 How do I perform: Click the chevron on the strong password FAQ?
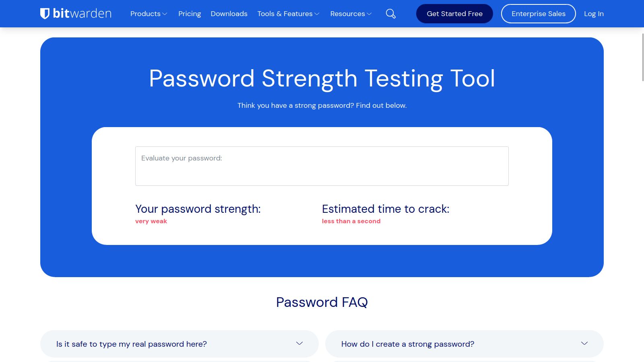pyautogui.click(x=584, y=343)
